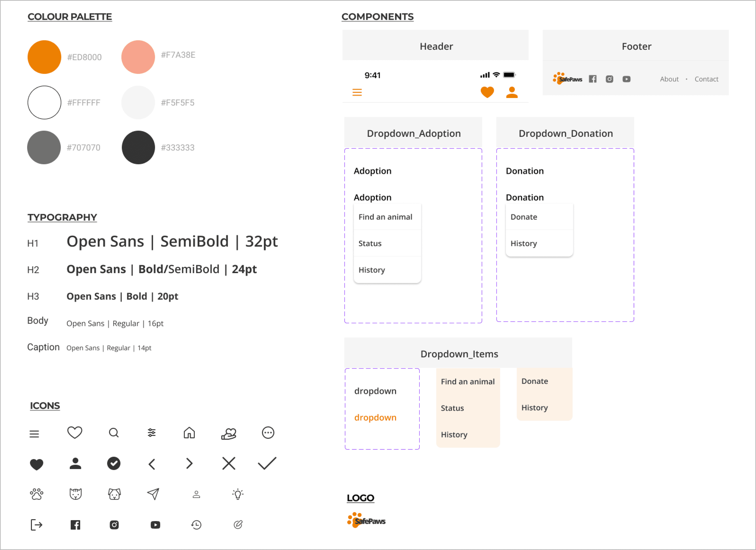Screen dimensions: 756x550
Task: Select the dark grey dropdown label in Dropdown_Items
Action: 375,391
